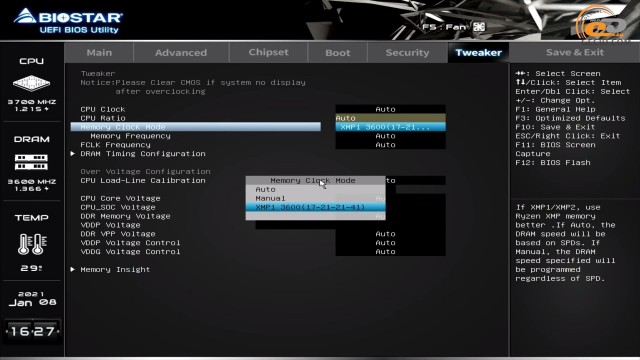Screen dimensions: 640x360
Task: Click the DRAM module icon in sidebar
Action: 31,162
